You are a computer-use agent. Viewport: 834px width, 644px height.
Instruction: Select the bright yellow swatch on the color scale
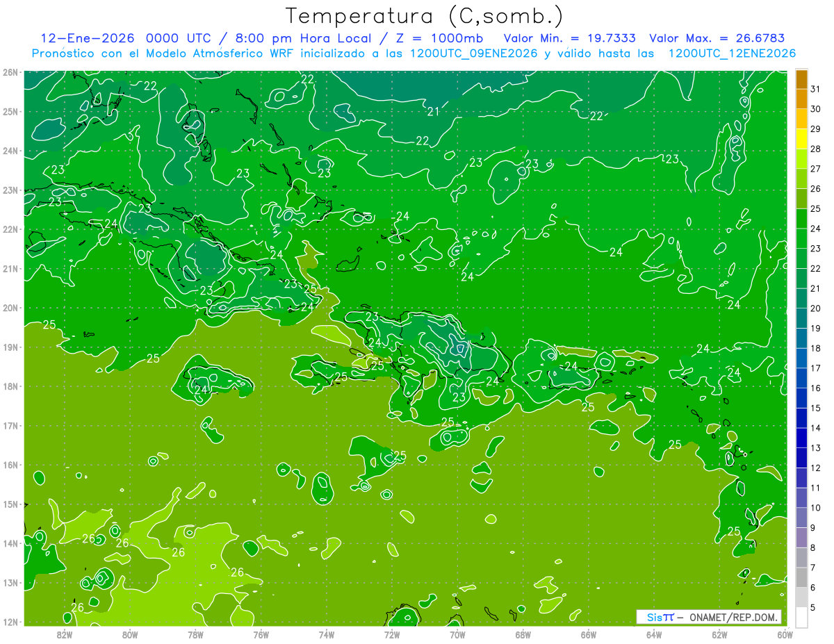[801, 139]
